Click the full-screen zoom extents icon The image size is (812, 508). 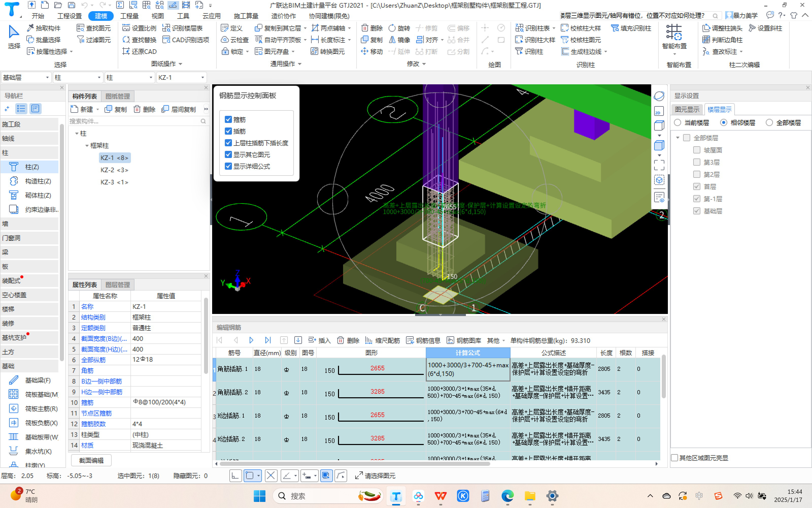(659, 165)
